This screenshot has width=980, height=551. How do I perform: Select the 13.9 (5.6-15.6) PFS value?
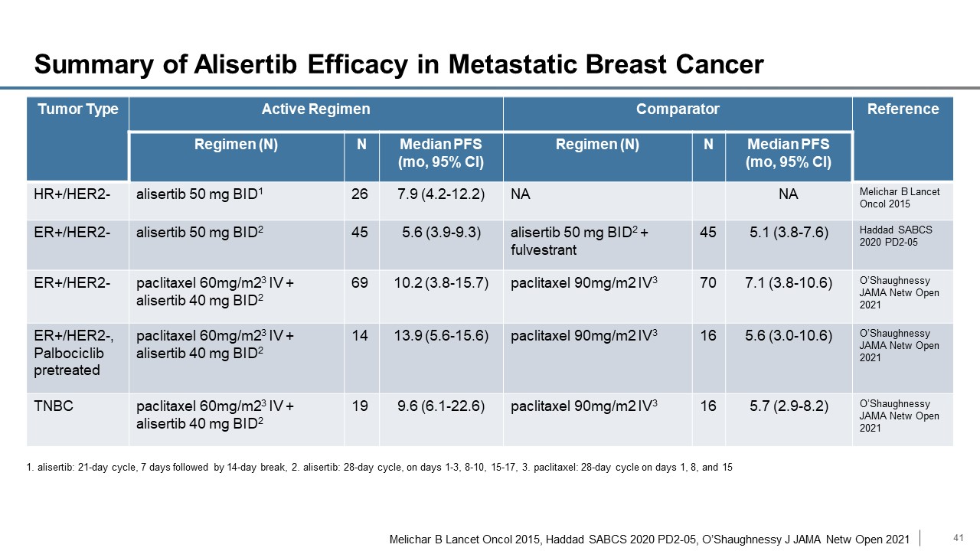pos(440,336)
